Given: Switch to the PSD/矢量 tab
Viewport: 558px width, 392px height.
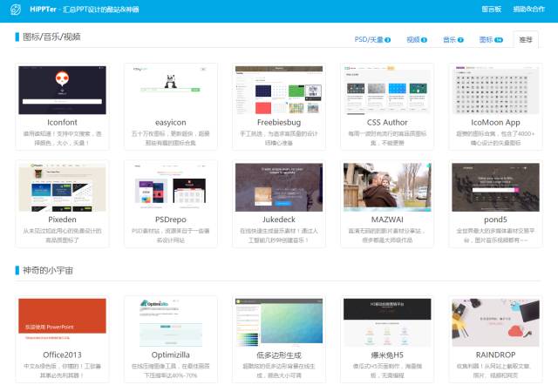Looking at the screenshot, I should (x=373, y=39).
